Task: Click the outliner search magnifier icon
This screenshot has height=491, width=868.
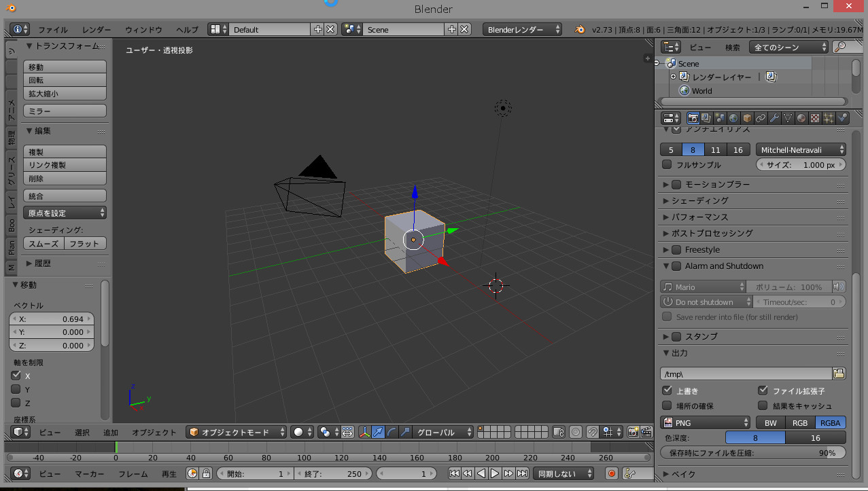Action: tap(839, 47)
